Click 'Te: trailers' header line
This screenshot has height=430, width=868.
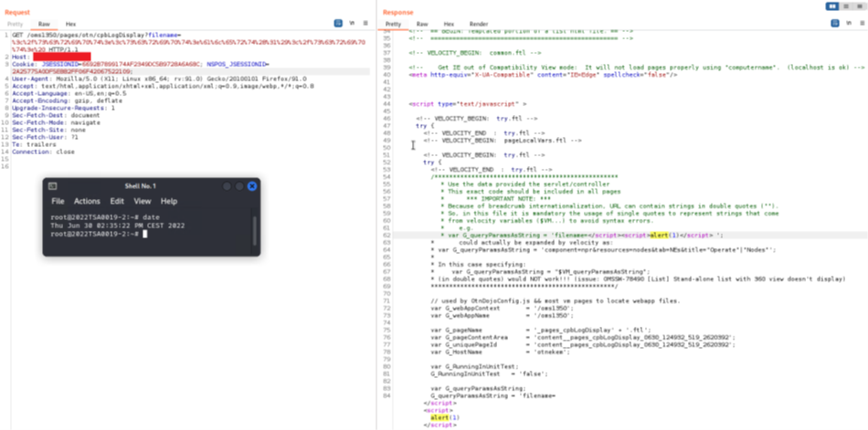[34, 144]
